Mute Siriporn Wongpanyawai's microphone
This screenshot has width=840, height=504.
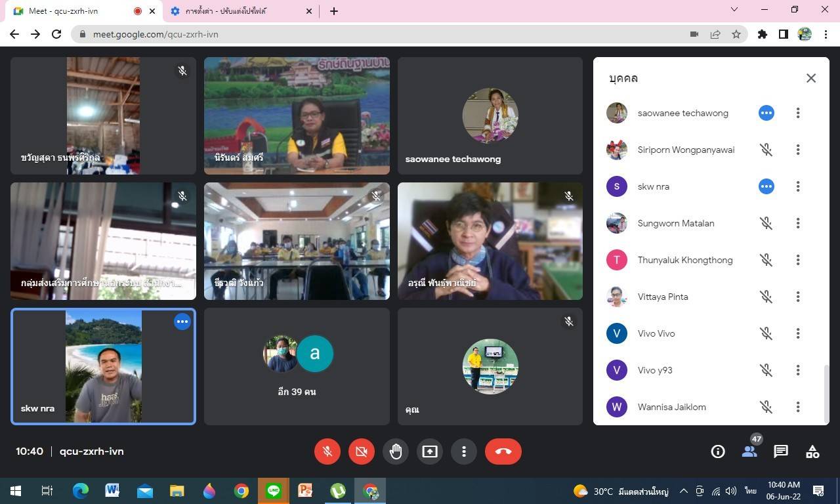(x=766, y=150)
